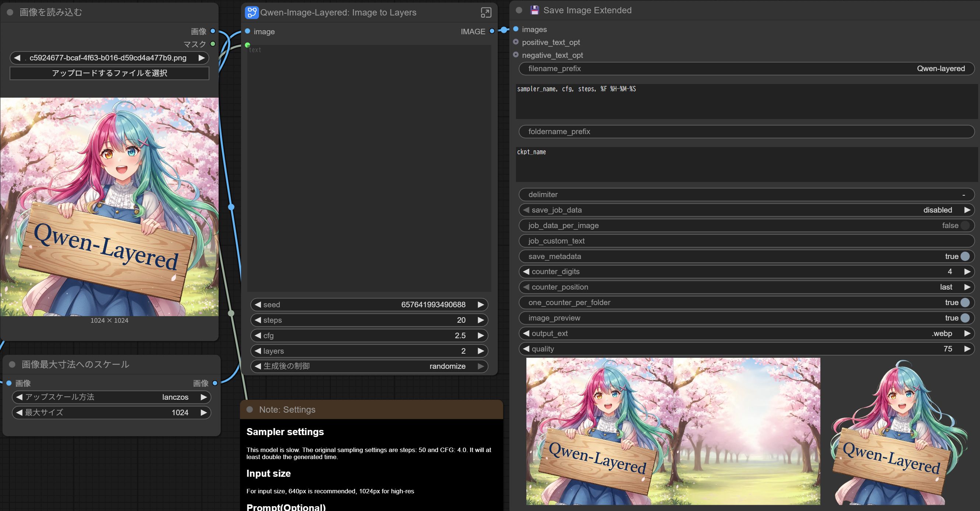
Task: Collapse the 画像を読み込む node via its dot
Action: point(10,13)
